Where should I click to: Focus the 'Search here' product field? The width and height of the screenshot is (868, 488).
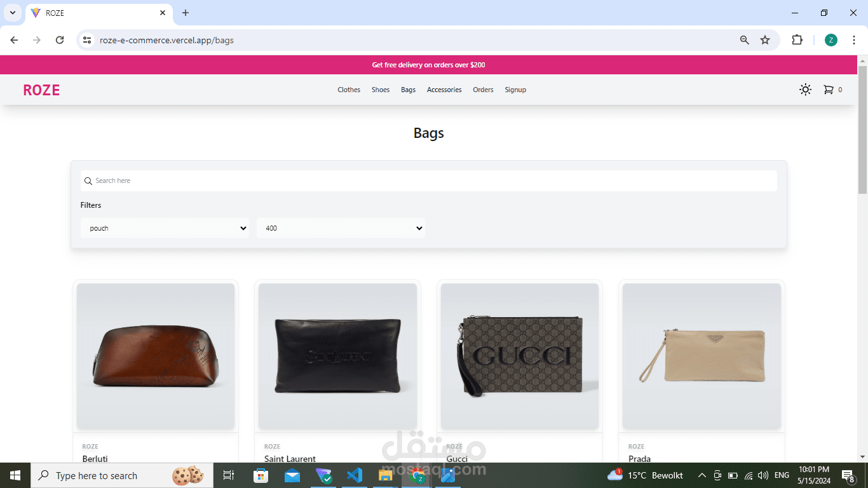428,180
